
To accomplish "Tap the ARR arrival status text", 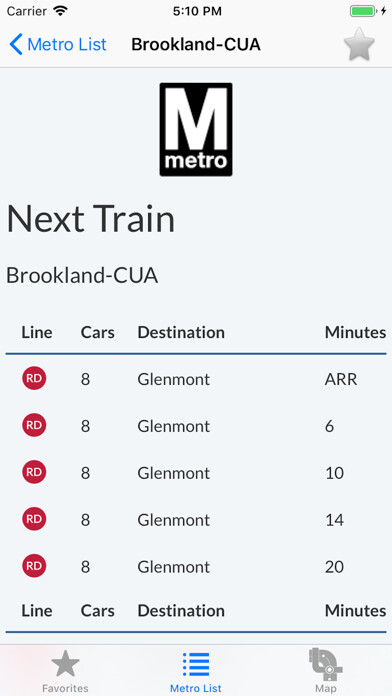I will point(341,380).
